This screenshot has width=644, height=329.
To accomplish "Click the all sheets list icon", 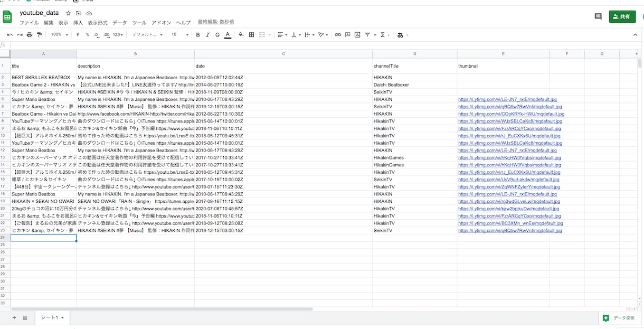I will click(25, 317).
